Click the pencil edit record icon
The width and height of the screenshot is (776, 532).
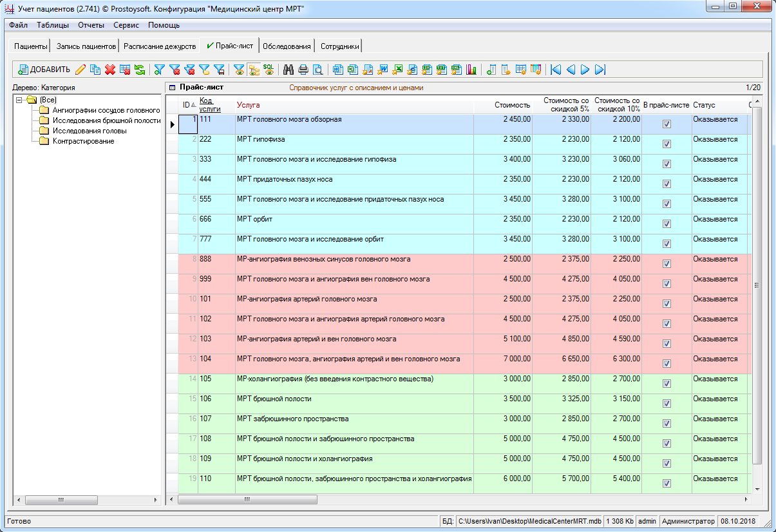click(80, 70)
